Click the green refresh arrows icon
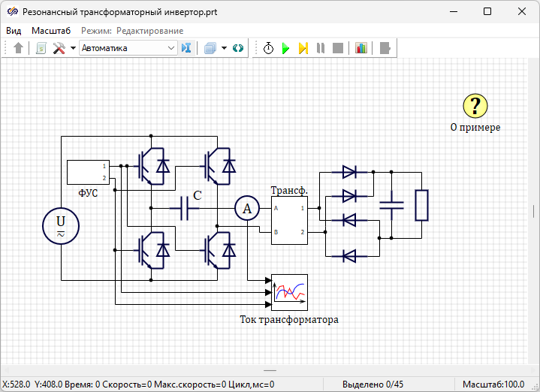 tap(238, 48)
